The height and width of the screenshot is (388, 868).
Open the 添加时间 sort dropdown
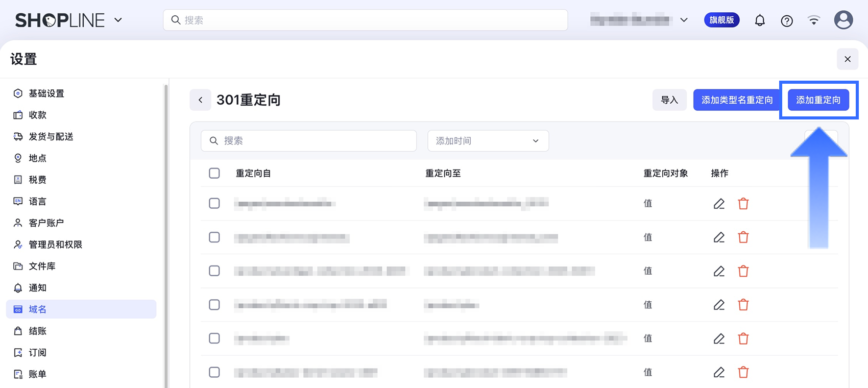click(488, 141)
